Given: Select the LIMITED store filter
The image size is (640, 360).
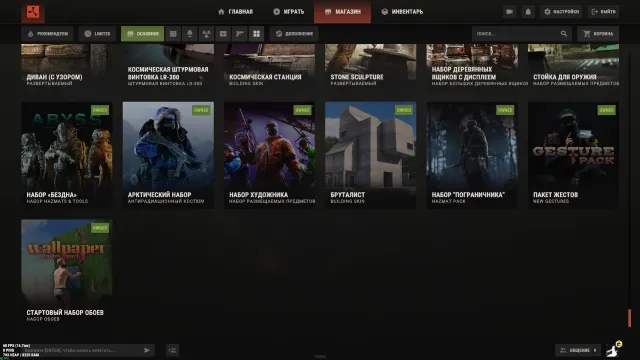Looking at the screenshot, I should coord(97,33).
